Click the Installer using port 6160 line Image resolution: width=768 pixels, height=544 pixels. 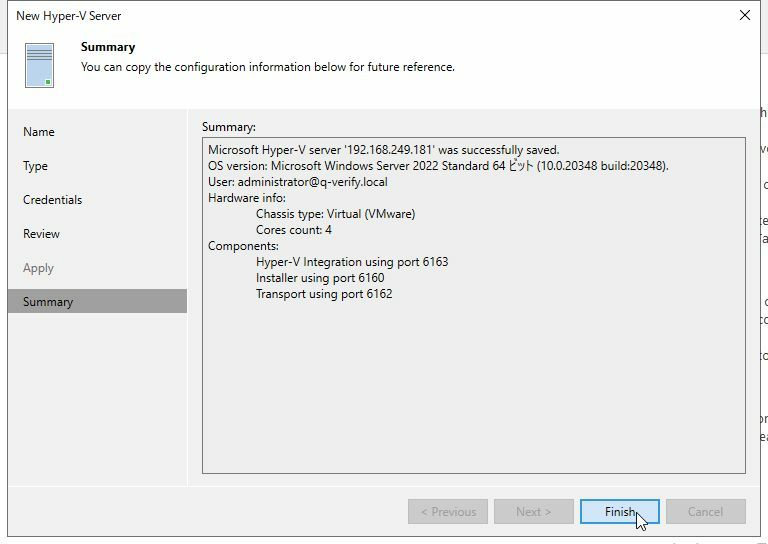click(320, 278)
